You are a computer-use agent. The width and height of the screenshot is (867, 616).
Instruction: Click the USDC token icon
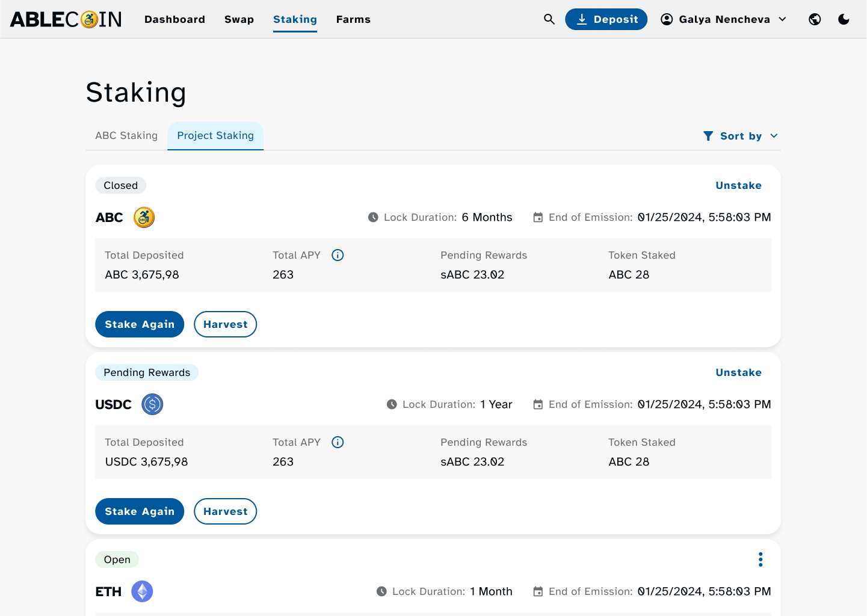click(x=152, y=404)
